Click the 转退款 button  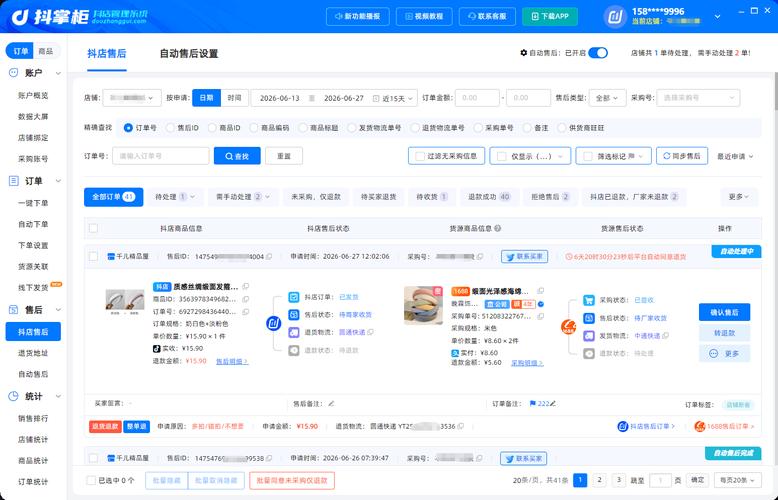(724, 333)
